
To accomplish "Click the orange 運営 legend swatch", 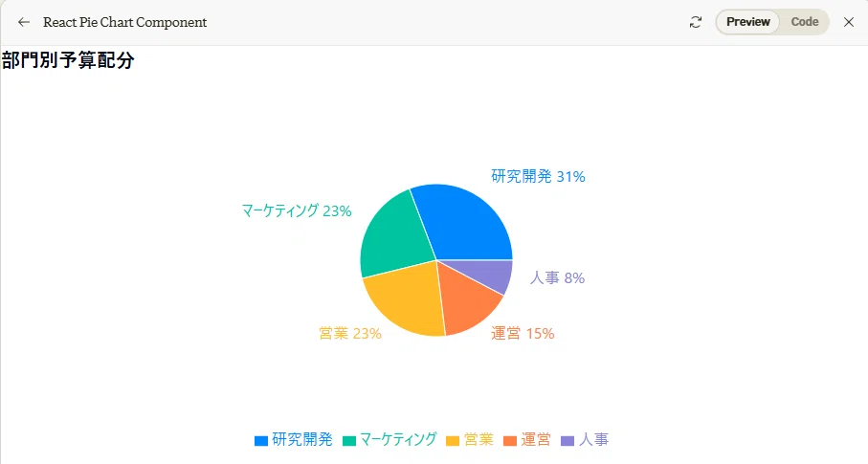I will click(510, 441).
